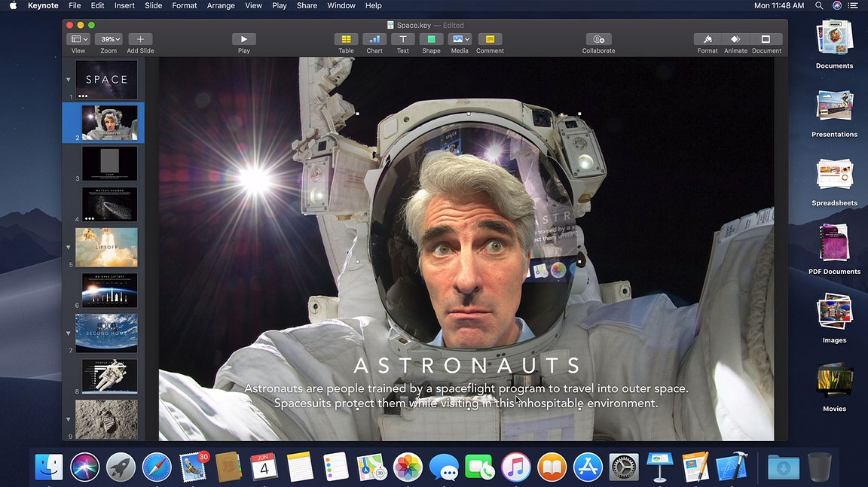Open Spotlight search from the menu bar
The width and height of the screenshot is (868, 487).
(x=818, y=5)
